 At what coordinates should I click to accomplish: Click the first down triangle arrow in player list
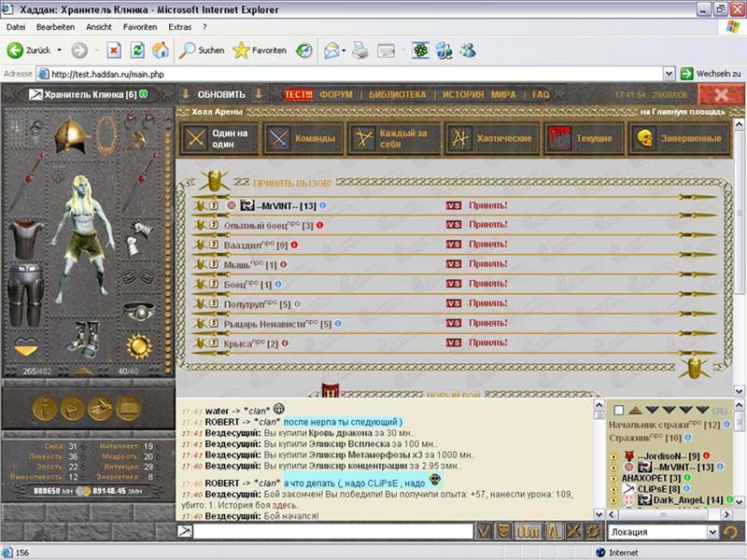[652, 410]
